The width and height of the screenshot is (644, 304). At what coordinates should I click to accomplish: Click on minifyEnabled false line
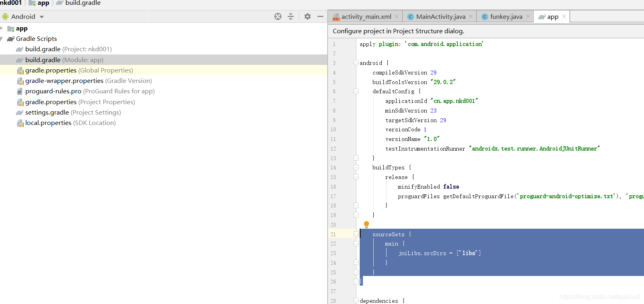[428, 187]
